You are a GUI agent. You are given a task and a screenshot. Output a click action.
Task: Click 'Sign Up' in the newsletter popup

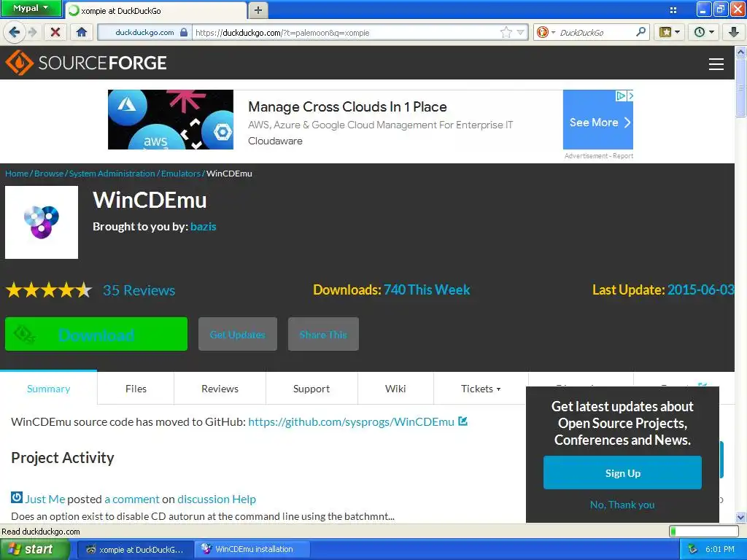pyautogui.click(x=622, y=472)
